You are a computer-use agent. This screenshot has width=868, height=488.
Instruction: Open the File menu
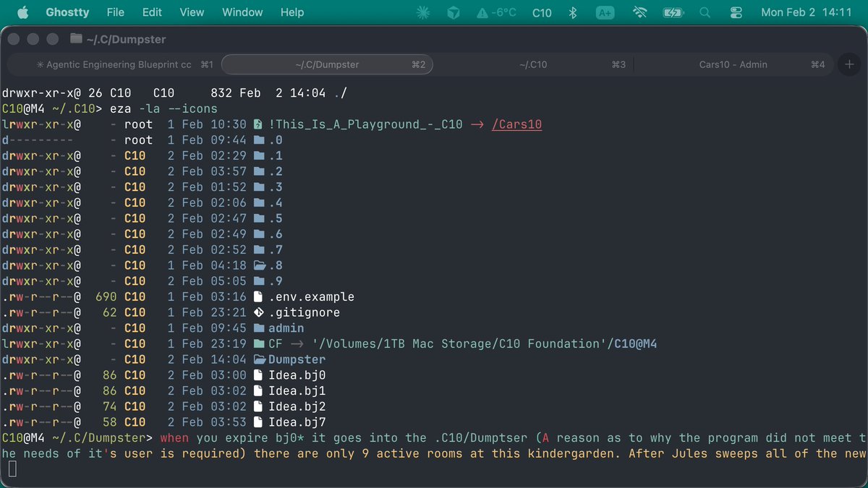[x=115, y=12]
